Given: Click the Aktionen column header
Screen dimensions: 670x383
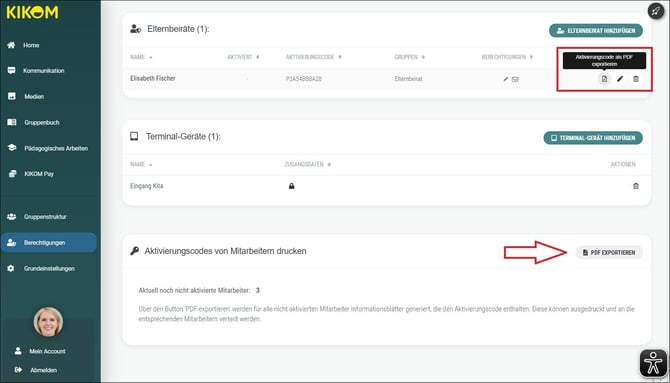Looking at the screenshot, I should tap(623, 164).
